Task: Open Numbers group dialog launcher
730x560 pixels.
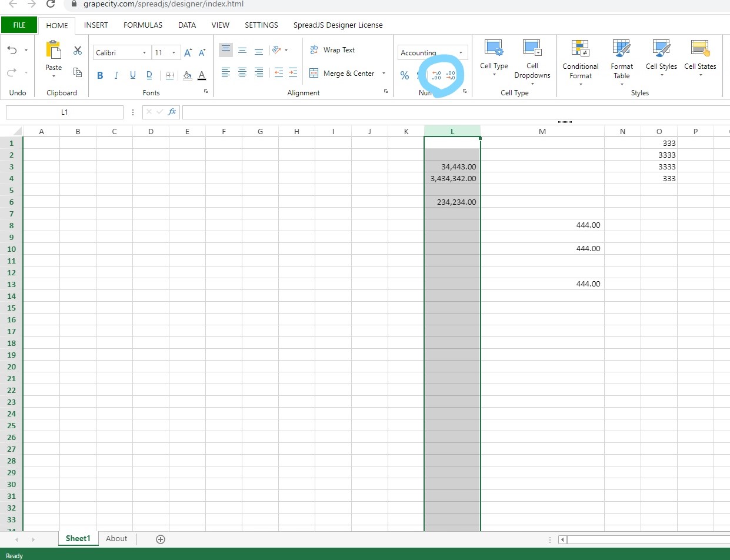Action: pos(465,92)
